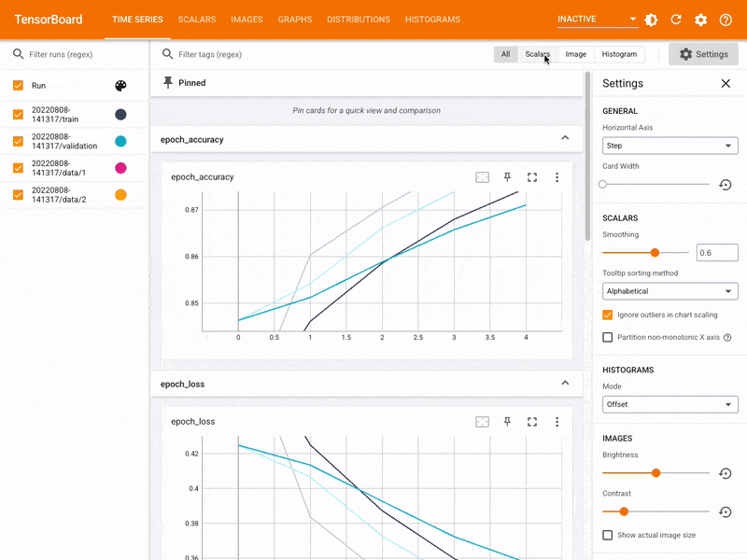Screen dimensions: 747x560
Task: Click the Brightness slider handle
Action: click(x=656, y=473)
